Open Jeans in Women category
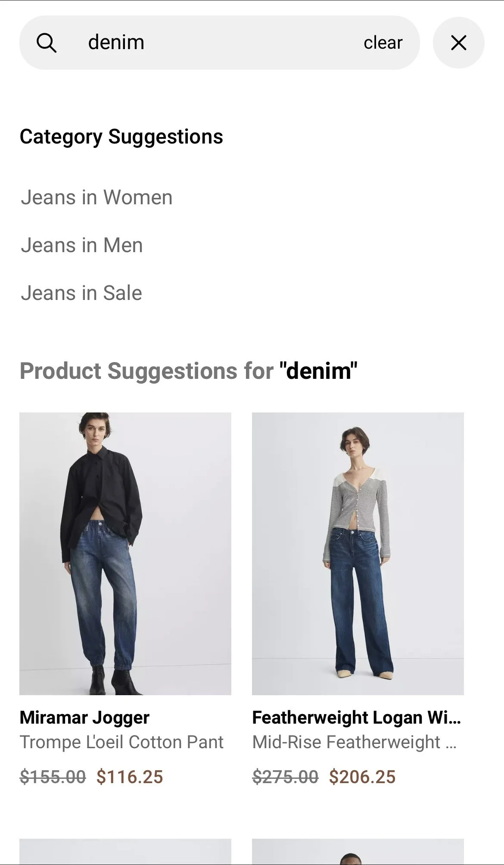Image resolution: width=504 pixels, height=865 pixels. 96,197
